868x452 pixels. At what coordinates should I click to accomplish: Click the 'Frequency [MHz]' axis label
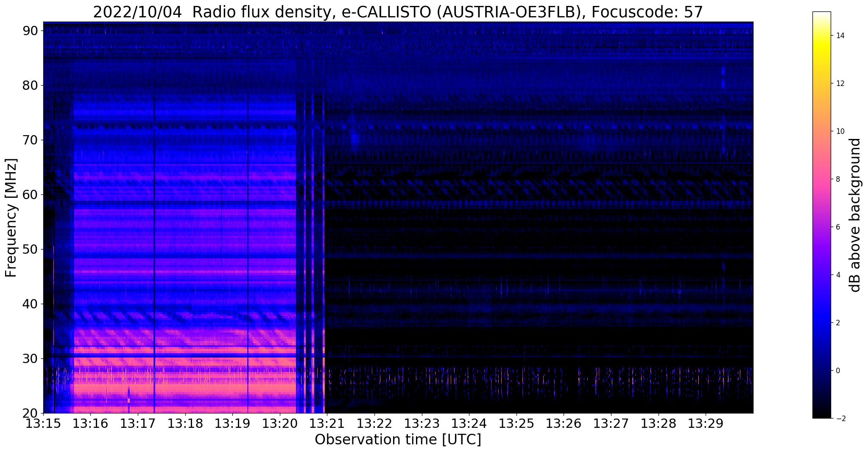click(x=11, y=218)
